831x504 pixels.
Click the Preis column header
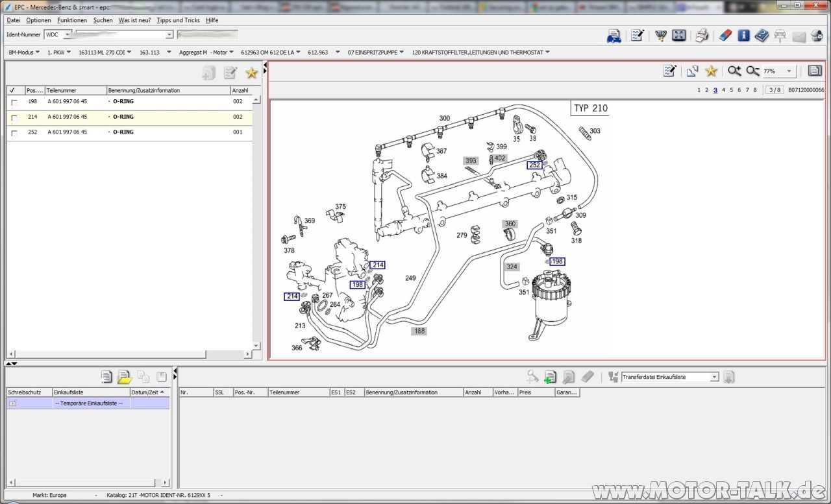(536, 392)
